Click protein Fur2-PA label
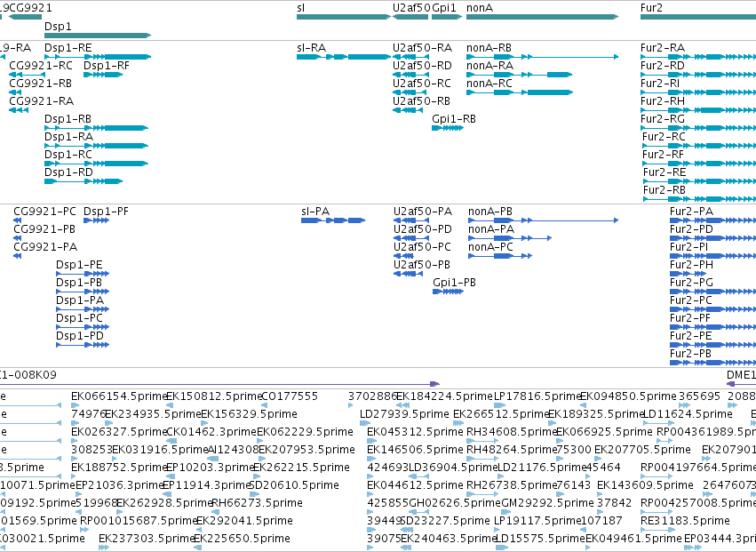The image size is (756, 552). pos(691,212)
